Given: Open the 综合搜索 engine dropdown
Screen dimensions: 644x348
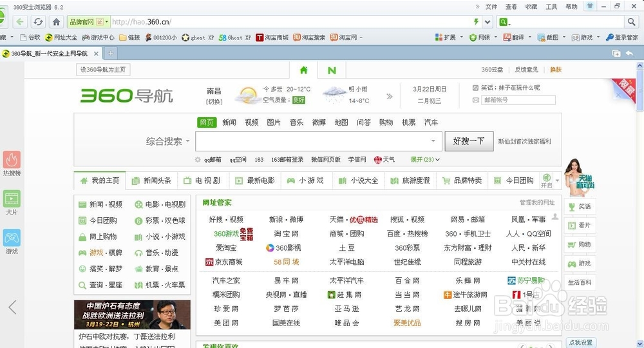Looking at the screenshot, I should (x=168, y=141).
